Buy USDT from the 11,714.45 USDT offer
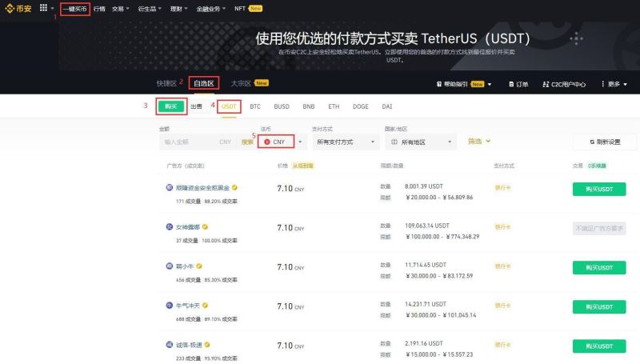Screen dimensions: 640x364 tap(599, 268)
